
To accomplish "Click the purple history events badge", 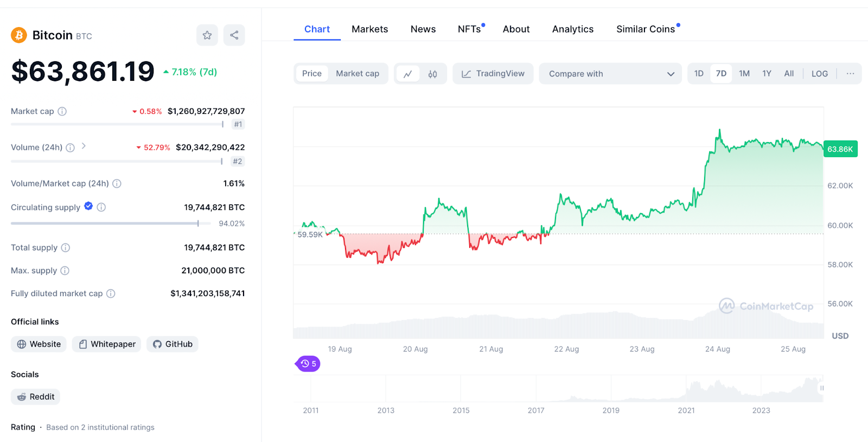I will (308, 364).
